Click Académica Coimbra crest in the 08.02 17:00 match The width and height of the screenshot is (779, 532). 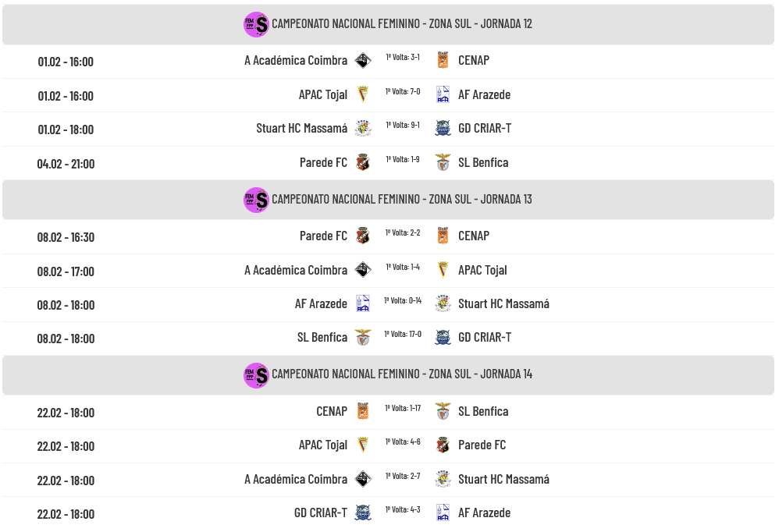(363, 270)
